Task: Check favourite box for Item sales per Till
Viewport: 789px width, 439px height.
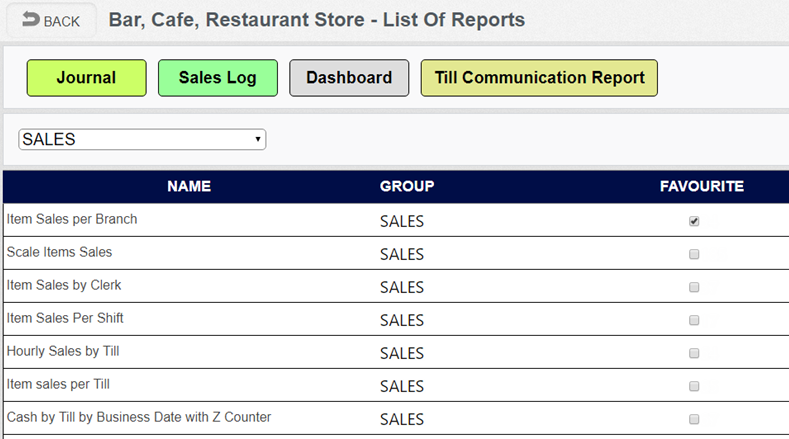Action: tap(694, 386)
